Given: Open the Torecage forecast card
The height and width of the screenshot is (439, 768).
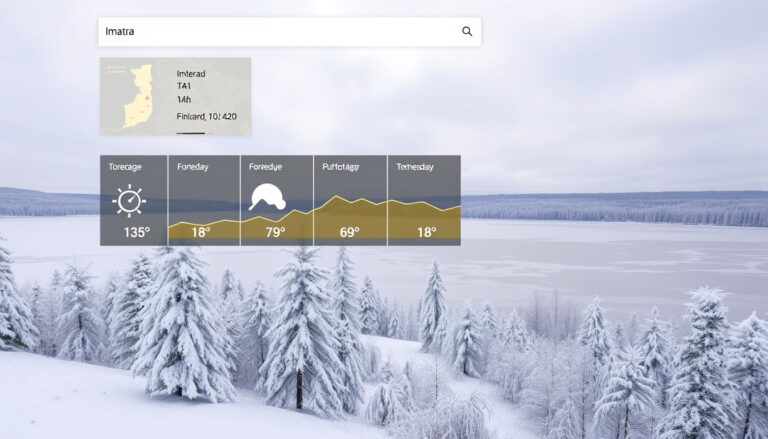Looking at the screenshot, I should [x=134, y=200].
